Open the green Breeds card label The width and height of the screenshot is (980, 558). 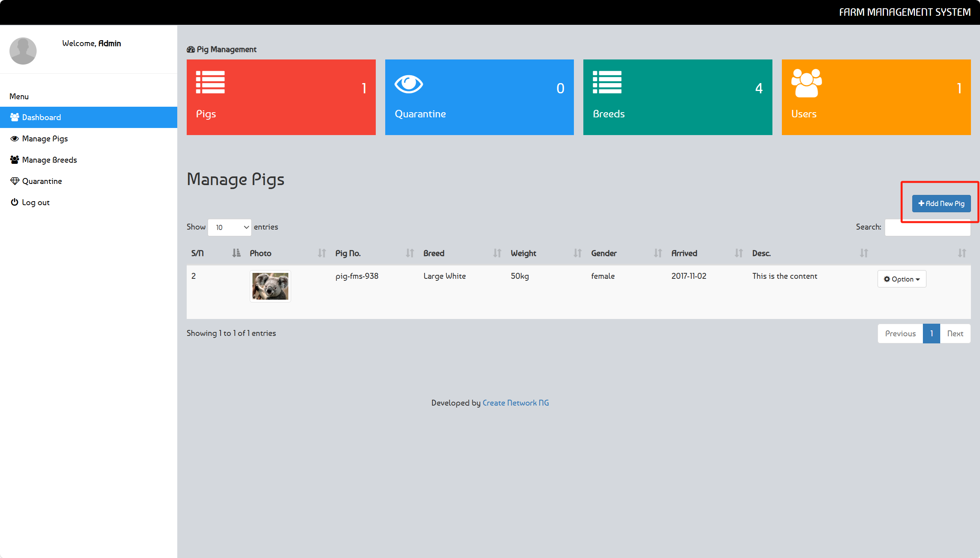point(609,114)
